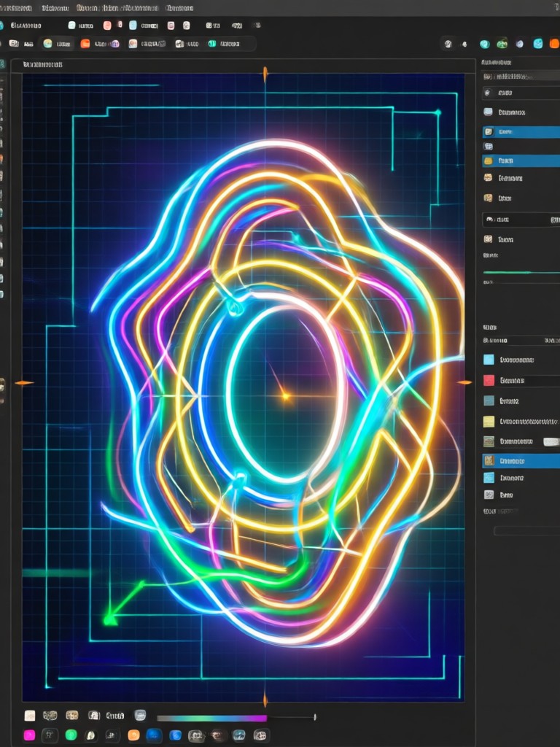Open the first menu in the top menu bar

16,8
